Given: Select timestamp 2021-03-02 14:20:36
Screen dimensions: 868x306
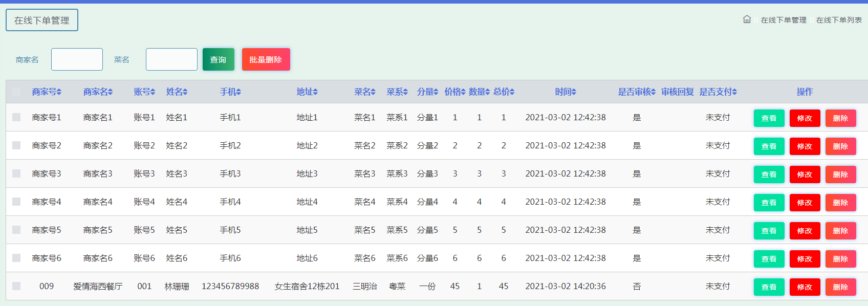Looking at the screenshot, I should pos(566,286).
